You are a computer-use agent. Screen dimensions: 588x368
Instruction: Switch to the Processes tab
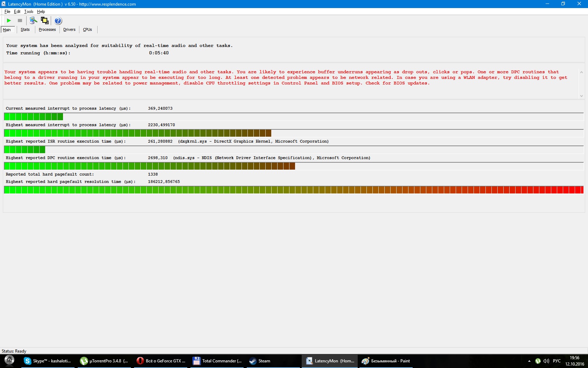pyautogui.click(x=47, y=30)
